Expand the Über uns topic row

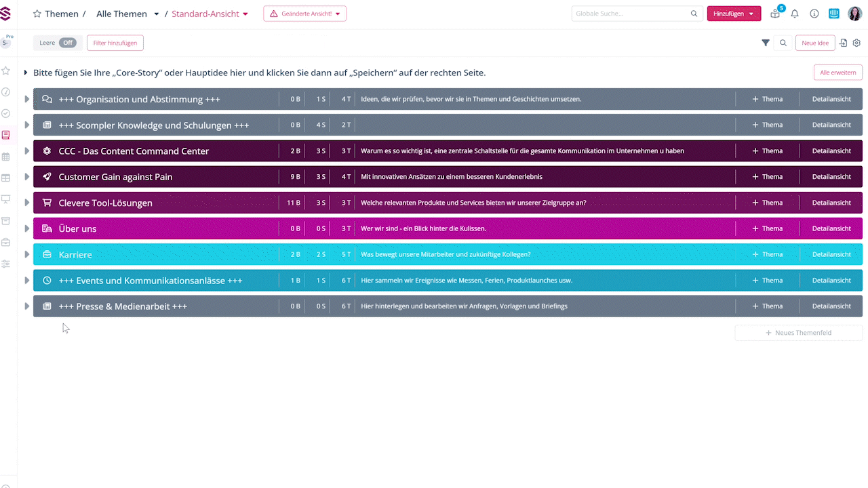(x=27, y=228)
